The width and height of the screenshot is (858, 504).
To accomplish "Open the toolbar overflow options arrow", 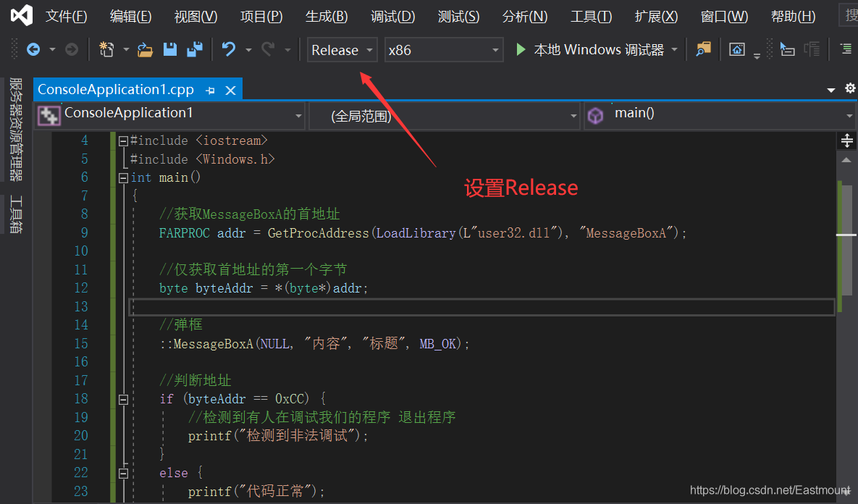I will click(757, 56).
